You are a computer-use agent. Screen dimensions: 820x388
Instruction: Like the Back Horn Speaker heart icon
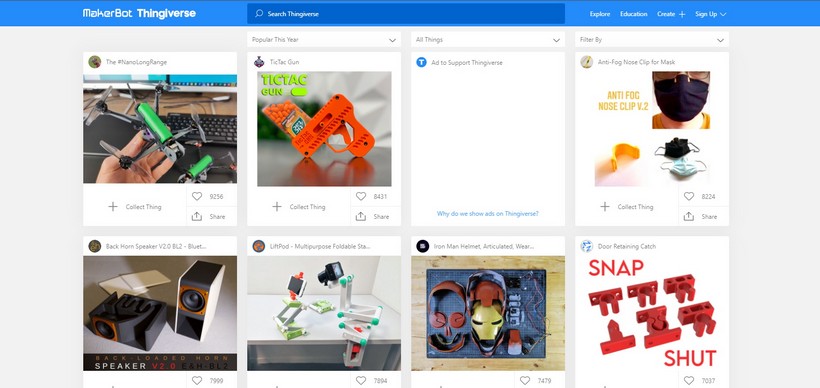point(197,381)
